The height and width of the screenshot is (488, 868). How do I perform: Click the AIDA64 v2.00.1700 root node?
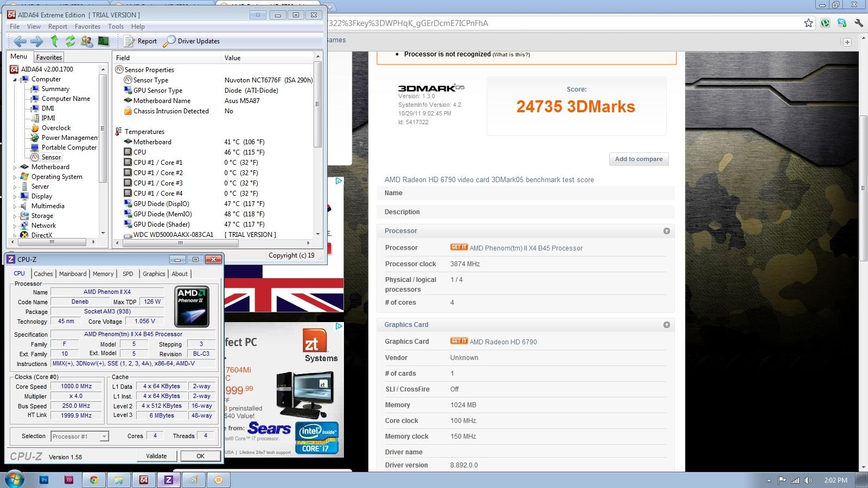(x=47, y=69)
